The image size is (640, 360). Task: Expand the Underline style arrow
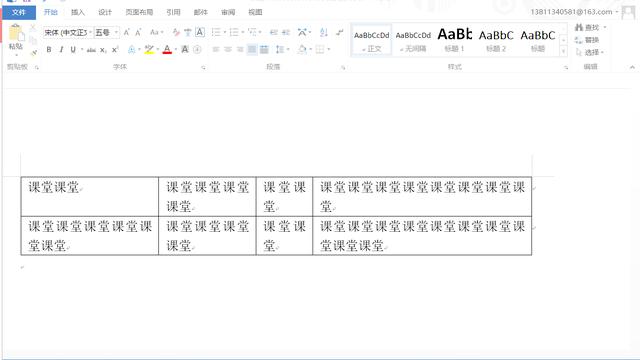pyautogui.click(x=82, y=50)
